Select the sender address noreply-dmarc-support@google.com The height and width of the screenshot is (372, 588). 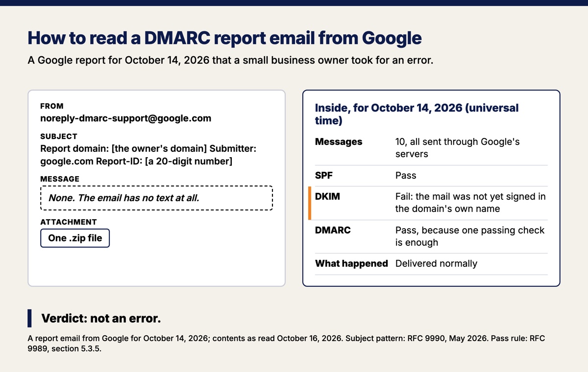pos(125,118)
